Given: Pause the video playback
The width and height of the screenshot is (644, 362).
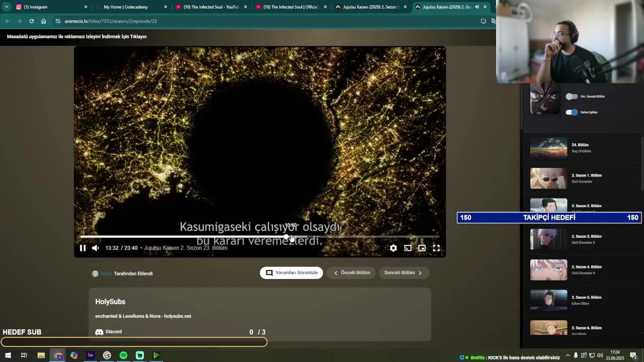Looking at the screenshot, I should tap(83, 248).
